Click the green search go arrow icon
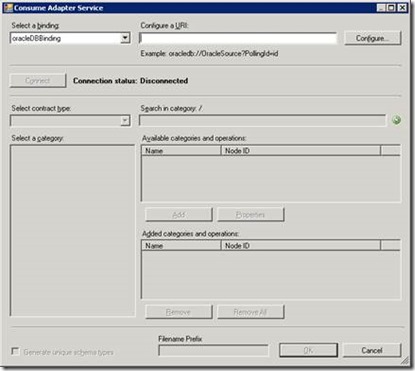415x371 pixels. (x=396, y=120)
